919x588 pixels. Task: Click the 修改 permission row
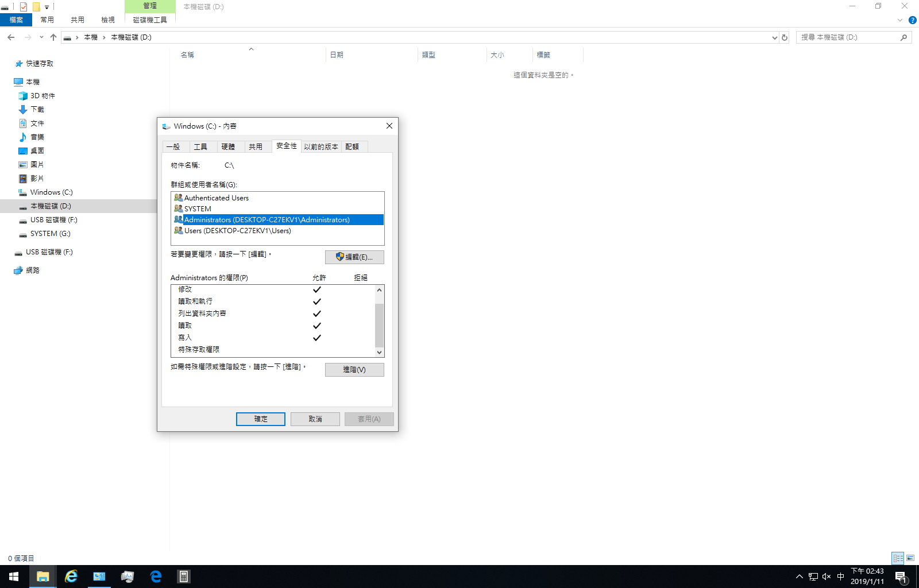(273, 289)
